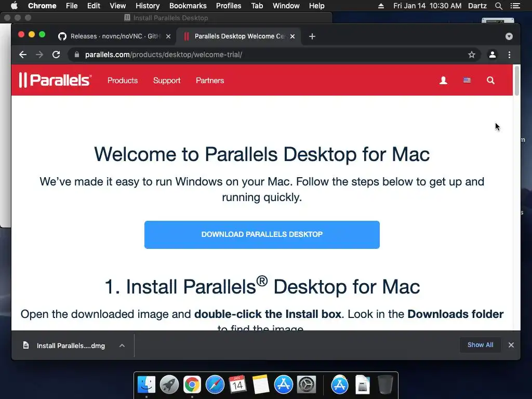The height and width of the screenshot is (399, 532).
Task: Open the Profiles menu
Action: pyautogui.click(x=229, y=6)
